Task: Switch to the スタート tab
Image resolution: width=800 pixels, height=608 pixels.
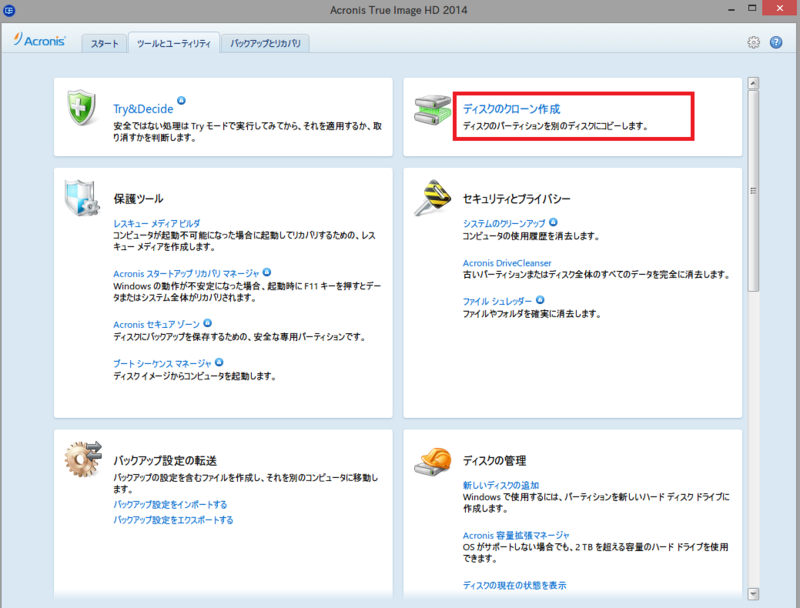Action: 105,43
